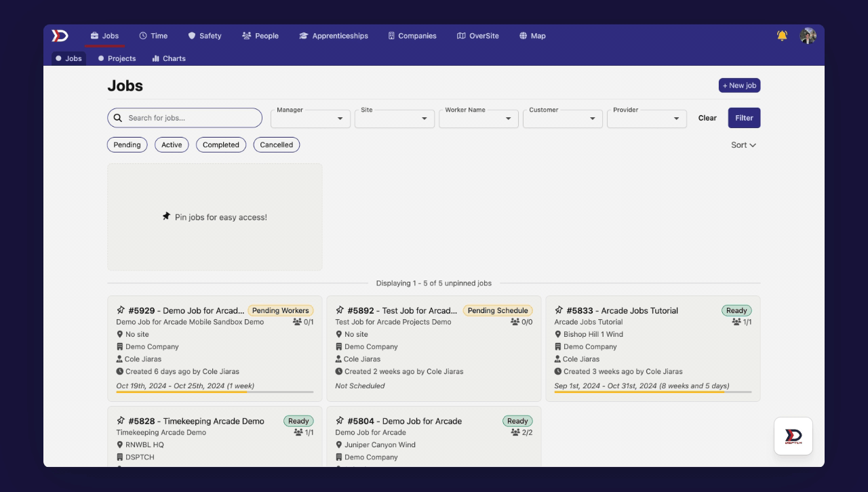Image resolution: width=868 pixels, height=492 pixels.
Task: Click person icon beside Cole Jiaras on job #5892
Action: click(339, 359)
